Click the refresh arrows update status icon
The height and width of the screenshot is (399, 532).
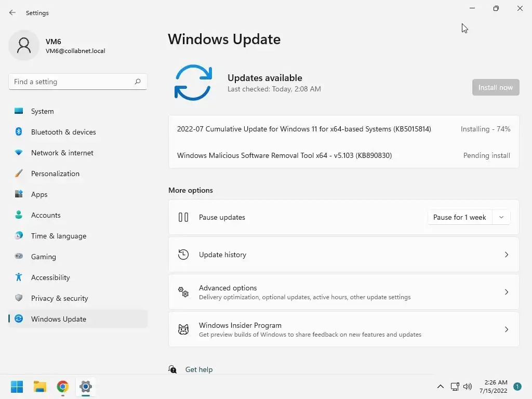193,83
